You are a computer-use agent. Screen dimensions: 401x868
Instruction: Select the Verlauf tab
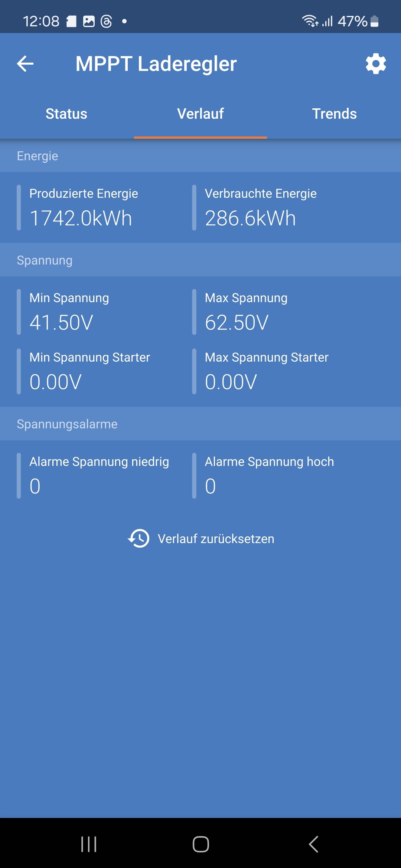coord(200,114)
